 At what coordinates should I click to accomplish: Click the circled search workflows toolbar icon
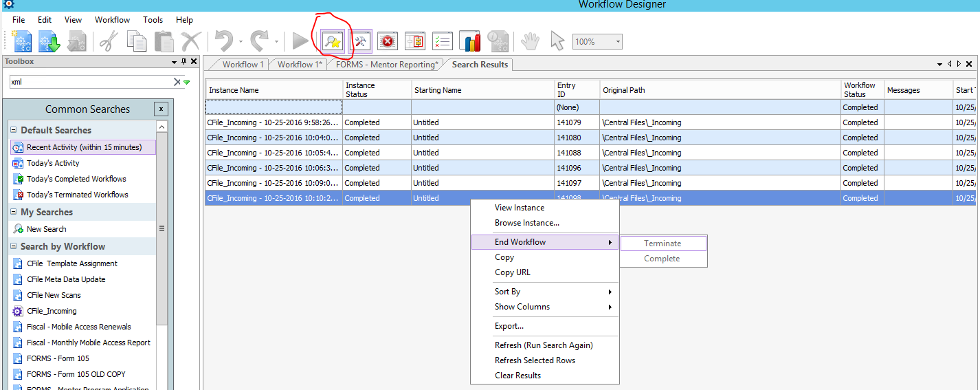(x=333, y=41)
